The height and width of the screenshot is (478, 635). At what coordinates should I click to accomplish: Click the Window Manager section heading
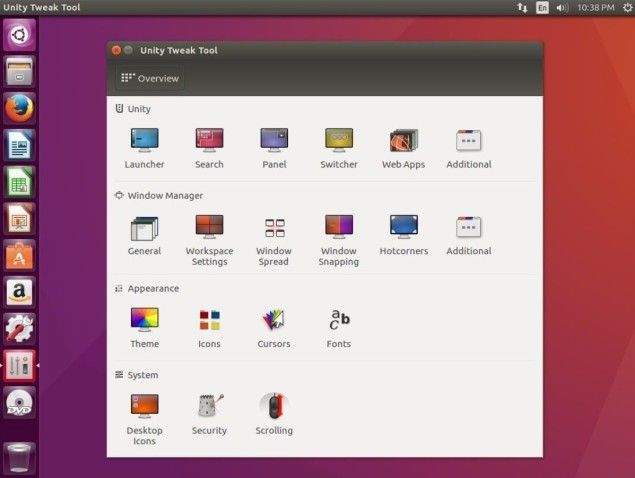(x=165, y=196)
